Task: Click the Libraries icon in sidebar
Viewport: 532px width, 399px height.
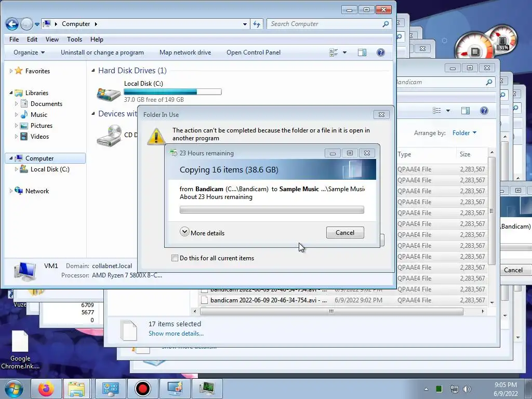Action: [x=19, y=92]
